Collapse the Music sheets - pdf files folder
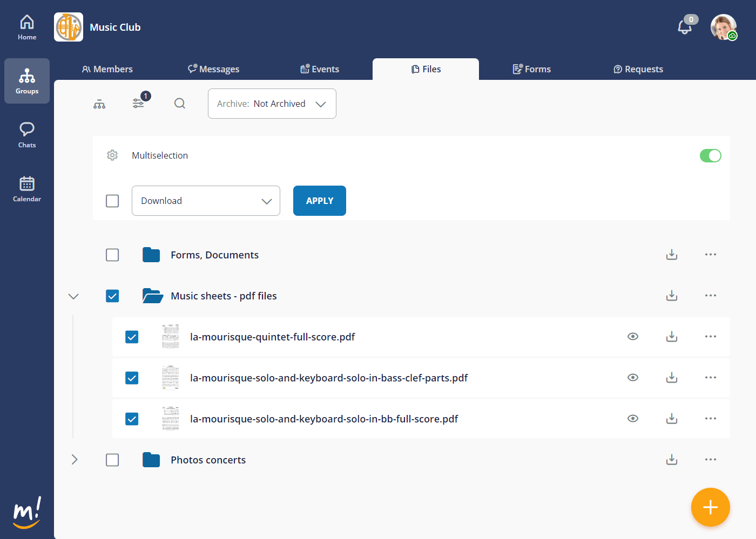 coord(74,296)
